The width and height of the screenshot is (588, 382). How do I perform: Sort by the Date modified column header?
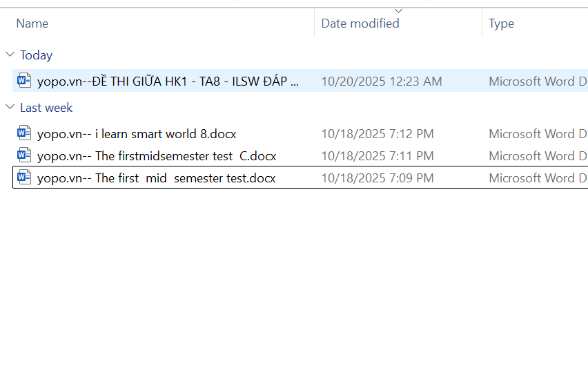[360, 23]
